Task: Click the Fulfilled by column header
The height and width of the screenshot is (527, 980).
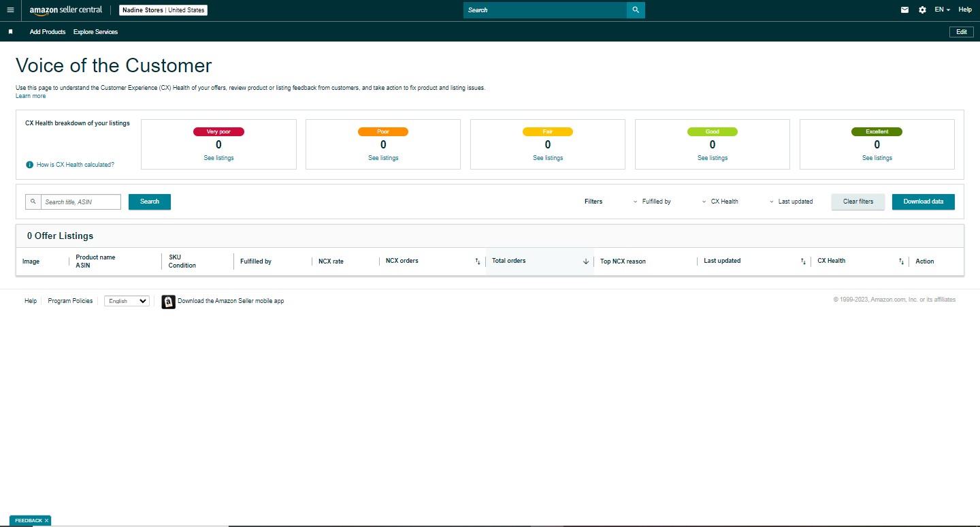Action: pos(256,261)
